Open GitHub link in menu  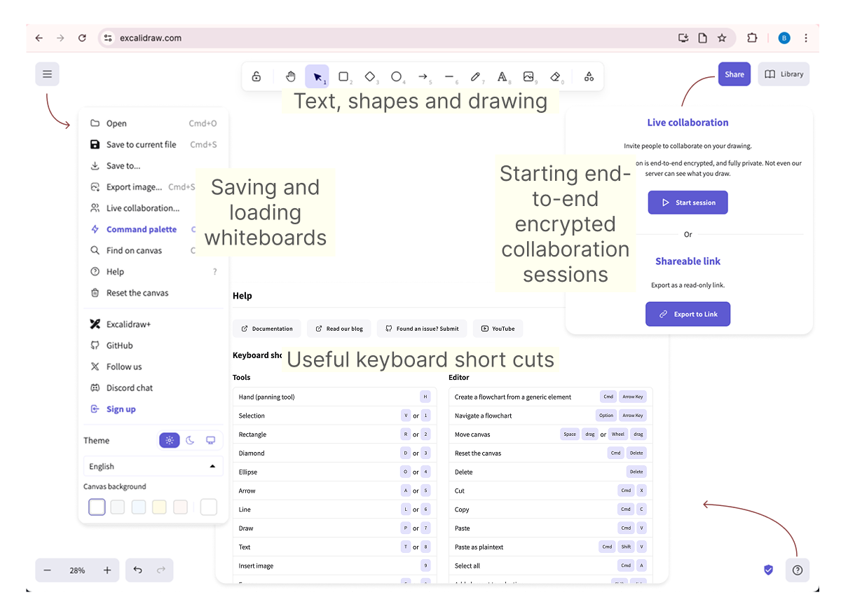click(153, 345)
